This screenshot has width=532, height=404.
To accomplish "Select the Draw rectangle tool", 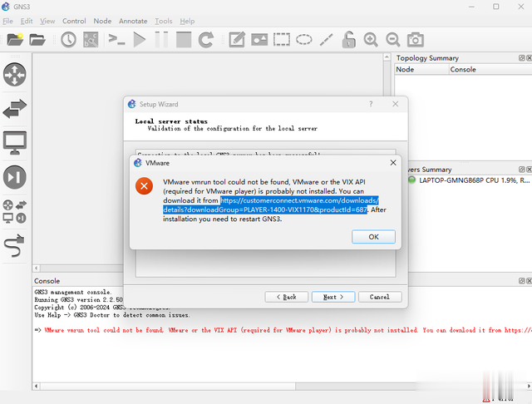I will 282,40.
